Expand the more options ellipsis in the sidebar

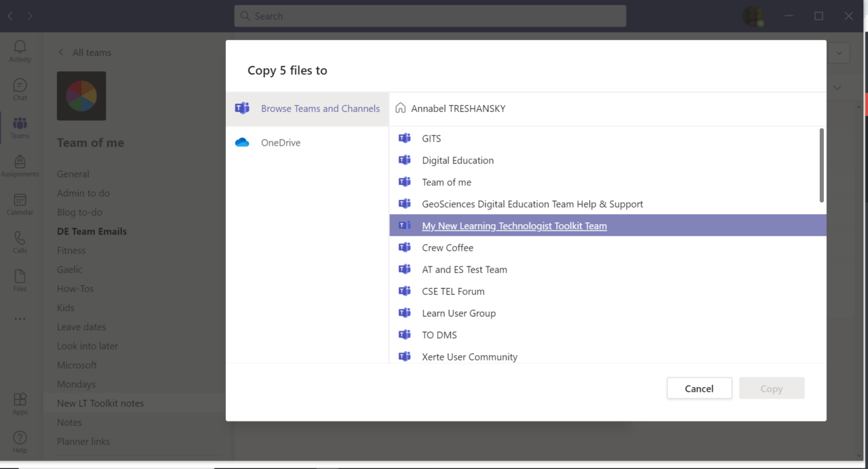[x=20, y=319]
